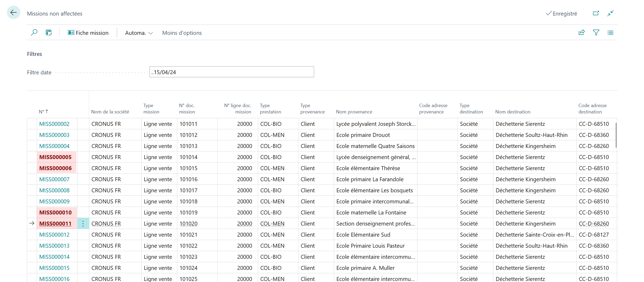The height and width of the screenshot is (282, 644).
Task: Open the Fiche mission action
Action: [x=88, y=33]
